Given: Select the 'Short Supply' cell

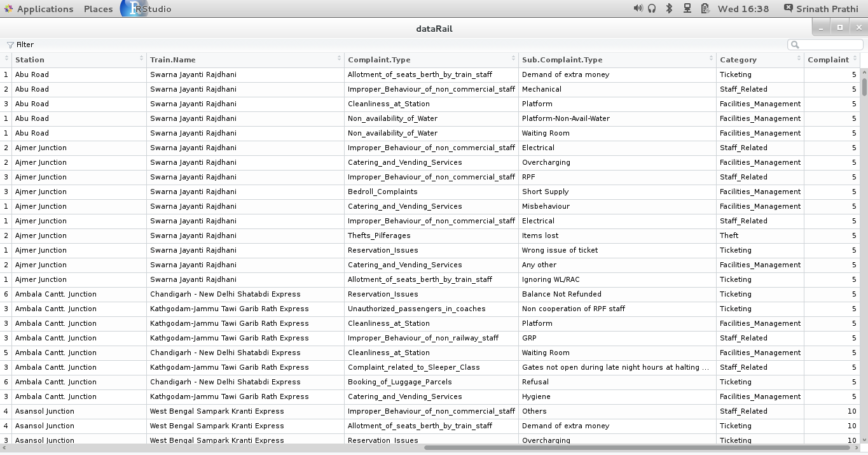Looking at the screenshot, I should point(617,192).
